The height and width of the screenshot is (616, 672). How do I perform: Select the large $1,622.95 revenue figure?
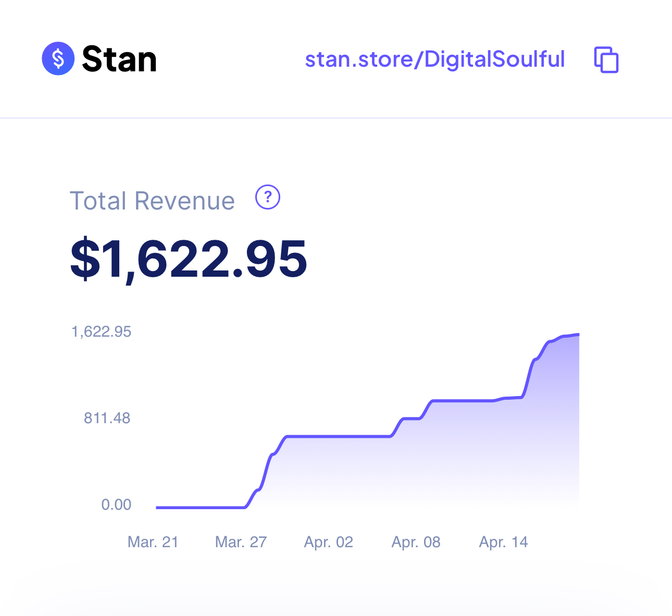click(x=189, y=258)
